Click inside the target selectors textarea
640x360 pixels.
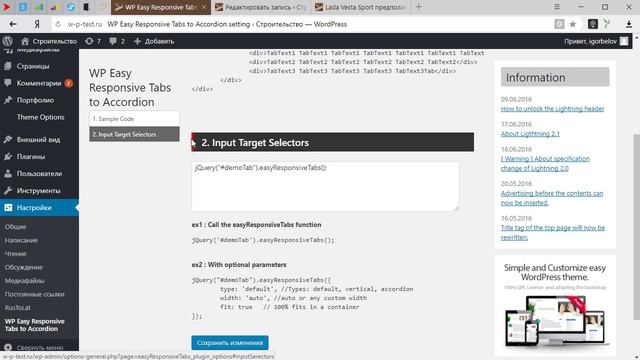325,186
